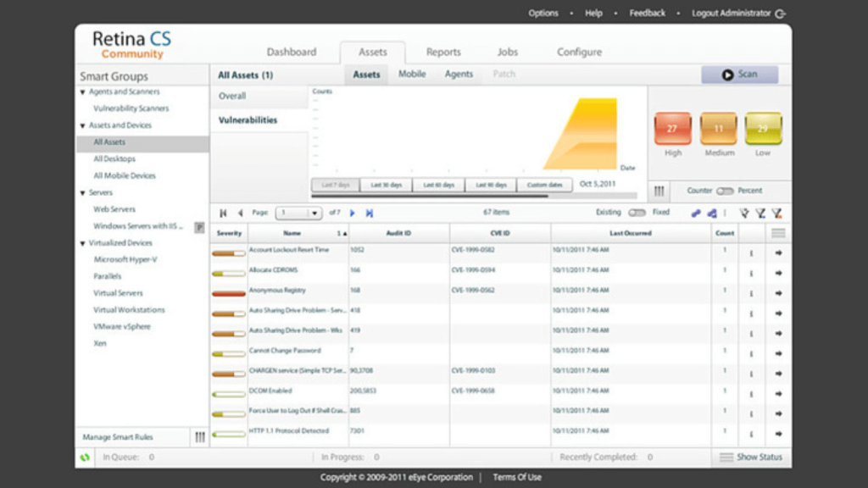Open the grid column menu icon
Viewport: 868px width, 488px height.
pos(778,234)
